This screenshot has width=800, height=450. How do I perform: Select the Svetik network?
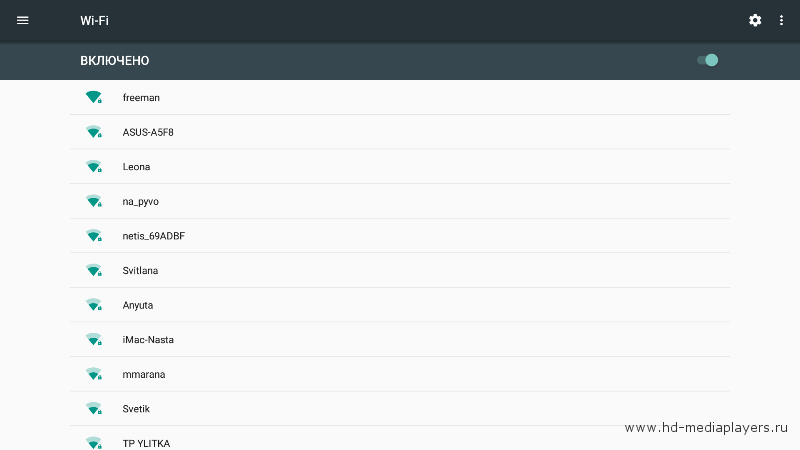point(400,409)
